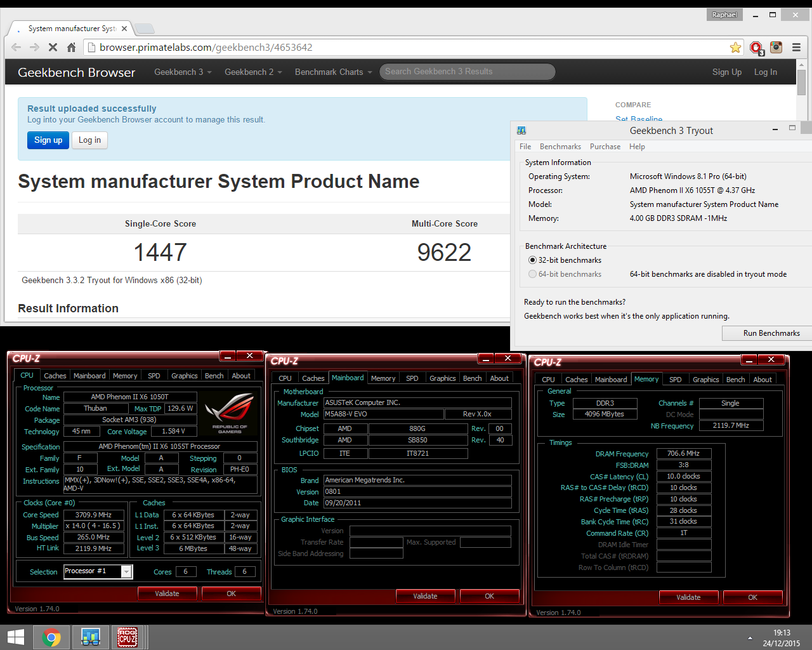Screen dimensions: 812x650
Task: Bookmark page with star icon
Action: point(735,48)
